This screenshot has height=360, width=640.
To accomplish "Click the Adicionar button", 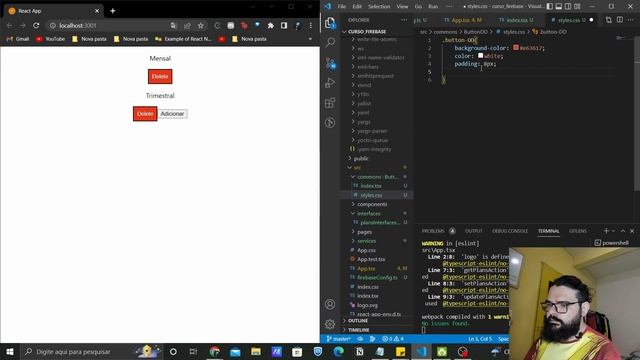I will [172, 114].
